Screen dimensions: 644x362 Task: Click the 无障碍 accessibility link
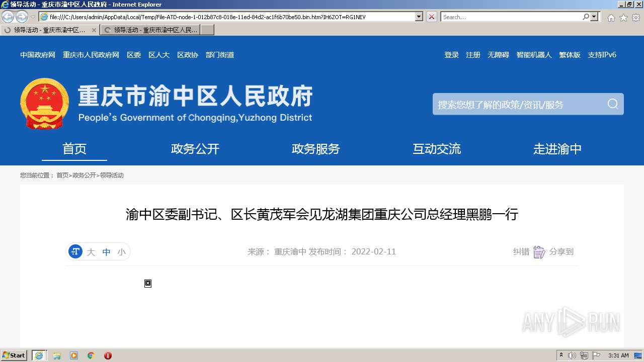(x=498, y=55)
